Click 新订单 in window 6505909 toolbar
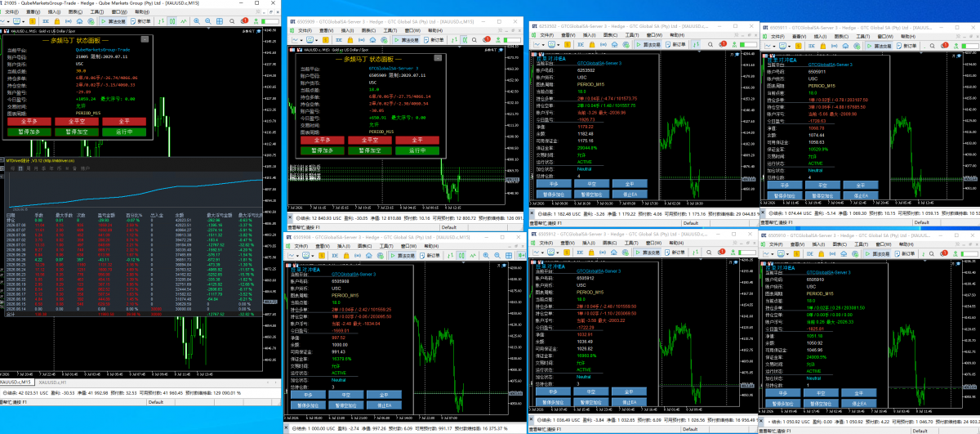The width and height of the screenshot is (980, 434). click(434, 40)
